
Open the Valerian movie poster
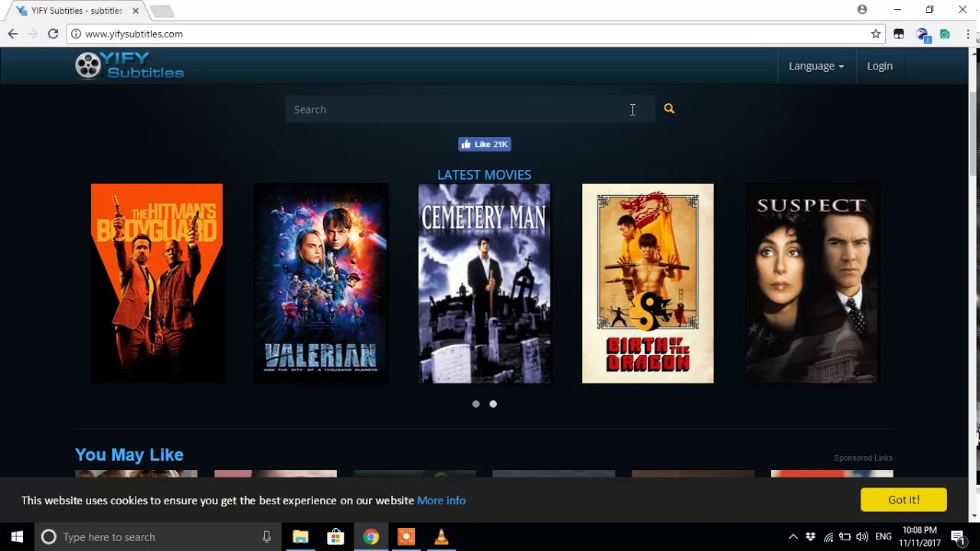click(321, 283)
